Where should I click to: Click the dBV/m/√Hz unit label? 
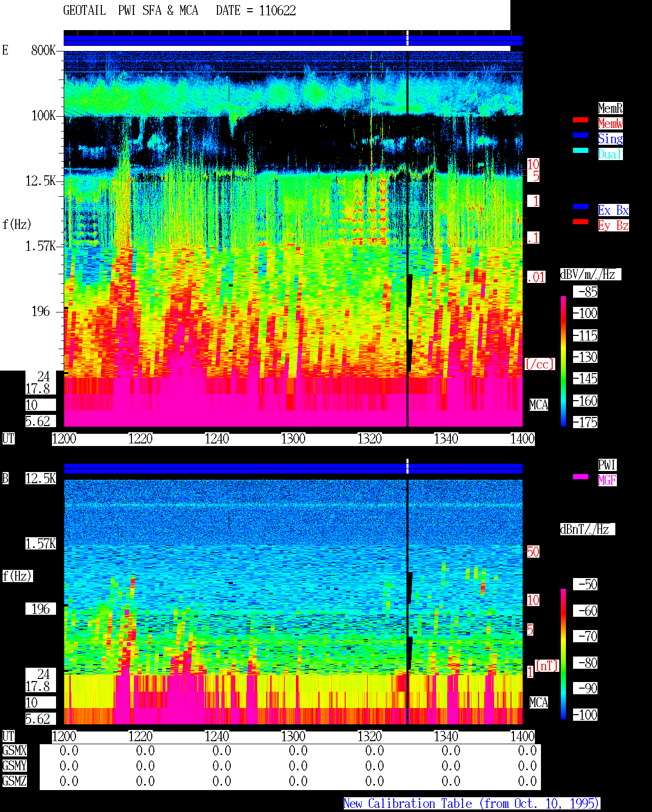click(x=590, y=274)
